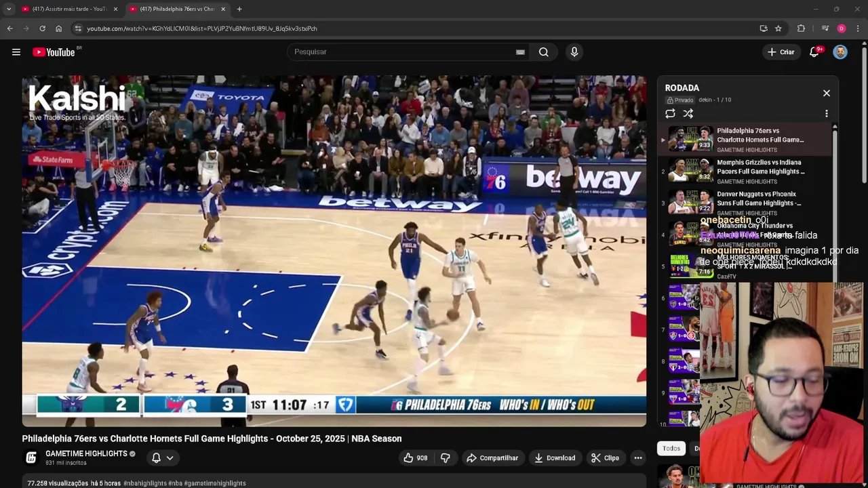
Task: Open the tab search dropdown arrow
Action: coord(9,9)
